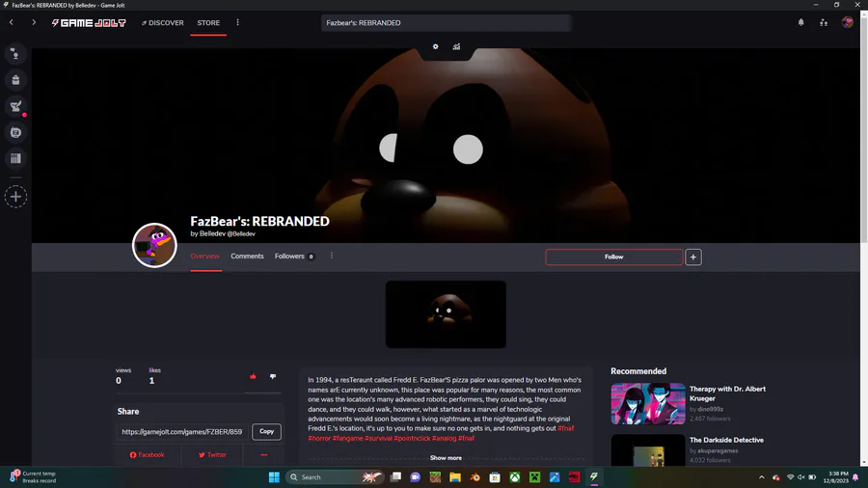Select the Overview tab
Image resolution: width=868 pixels, height=488 pixels.
pos(204,257)
